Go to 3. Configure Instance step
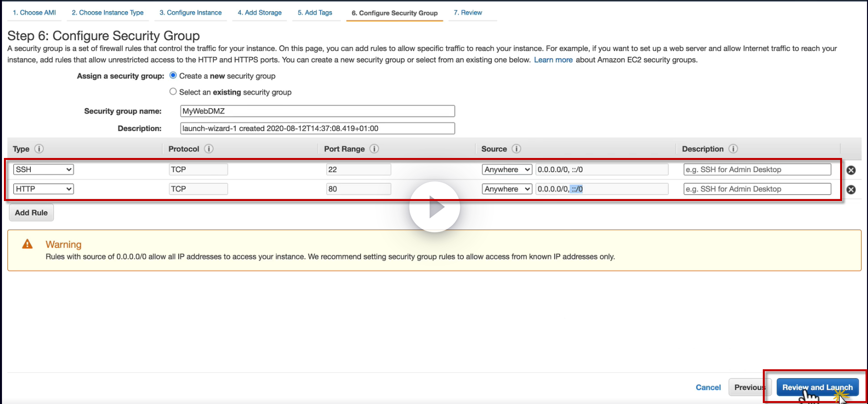 pyautogui.click(x=190, y=13)
